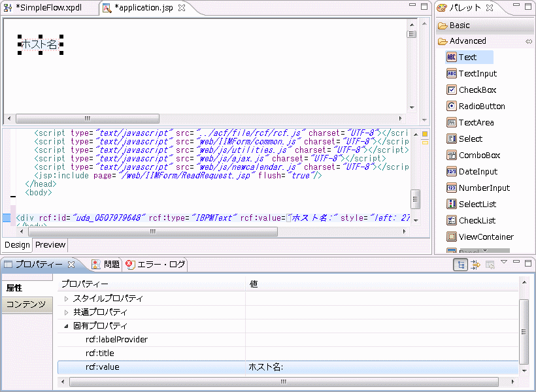Collapse the 固有プロパティ category
Viewport: 536px width, 392px height.
coord(66,326)
